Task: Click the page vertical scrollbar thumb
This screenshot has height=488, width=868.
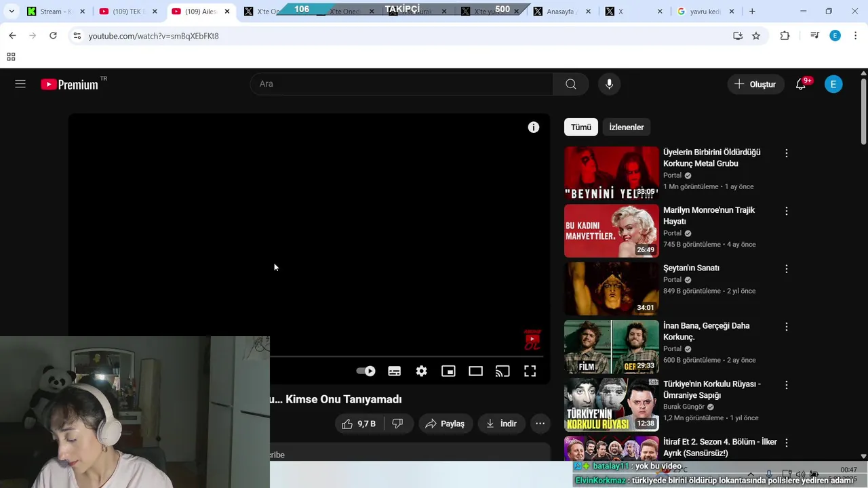Action: click(863, 110)
